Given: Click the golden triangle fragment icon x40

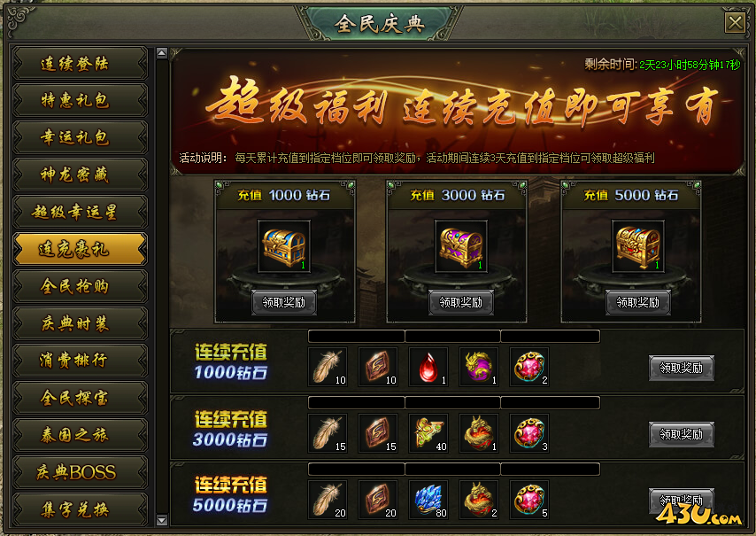Looking at the screenshot, I should pyautogui.click(x=428, y=433).
